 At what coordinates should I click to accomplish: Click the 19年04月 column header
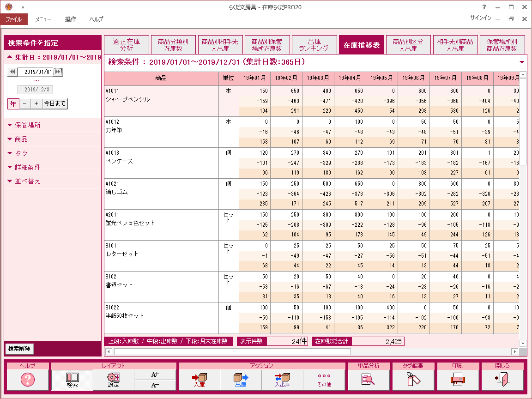pos(350,78)
